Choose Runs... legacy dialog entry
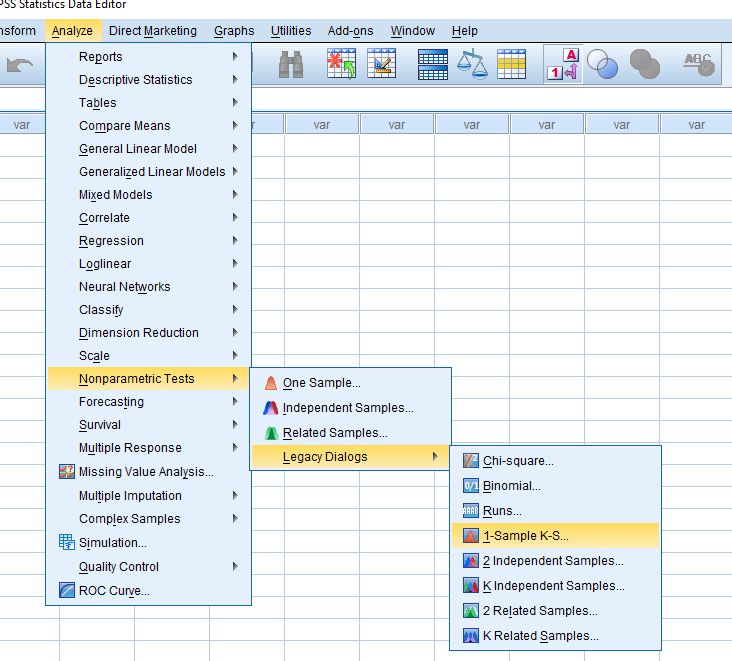732x661 pixels. (x=556, y=511)
